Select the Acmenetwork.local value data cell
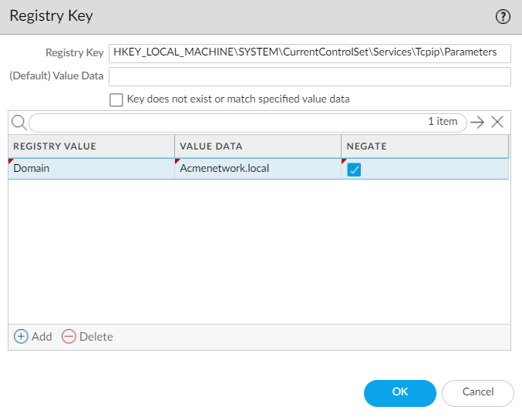Screen dimensions: 522x420 [258, 168]
